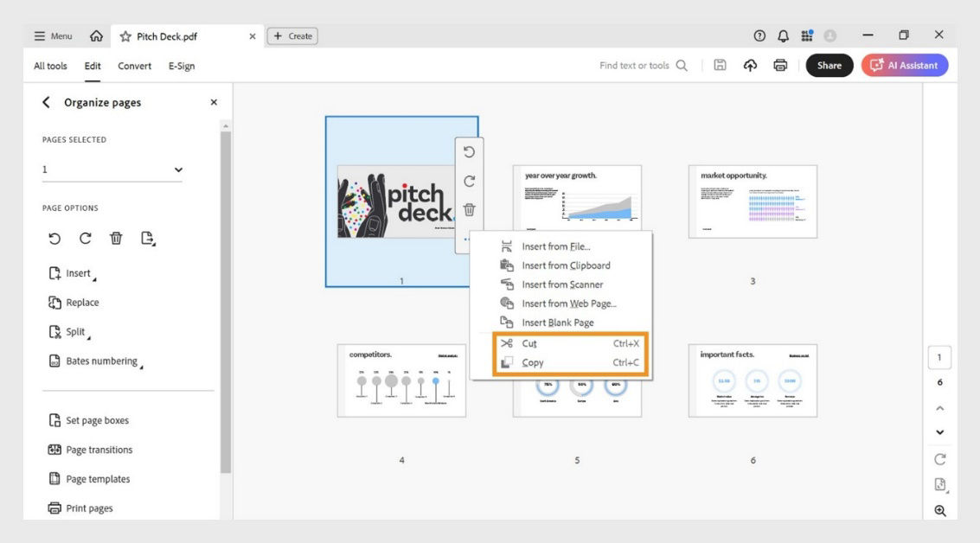Image resolution: width=980 pixels, height=543 pixels.
Task: Click the Share button
Action: (829, 65)
